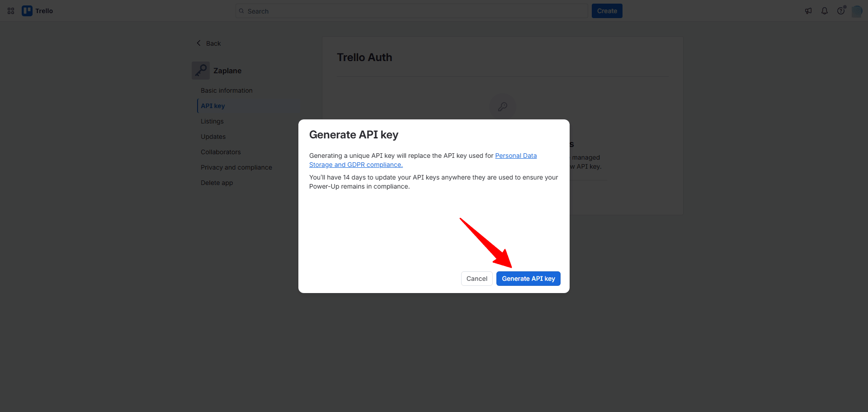Open the notifications bell icon

825,11
